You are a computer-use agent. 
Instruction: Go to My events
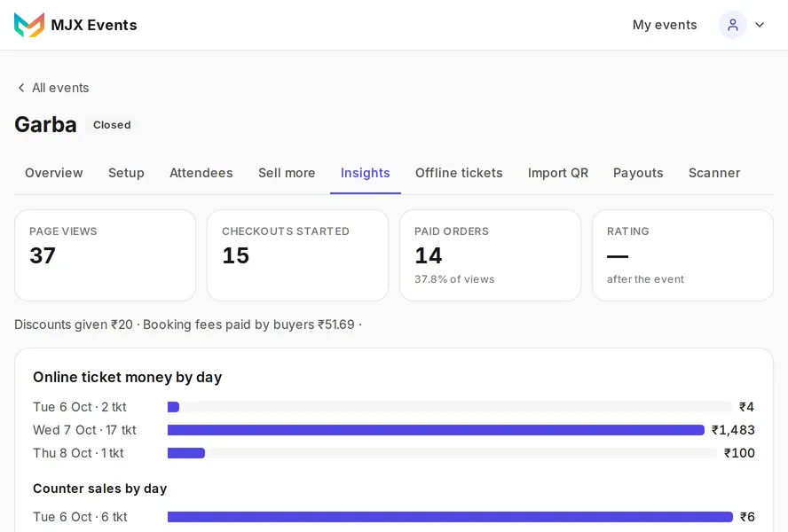665,25
